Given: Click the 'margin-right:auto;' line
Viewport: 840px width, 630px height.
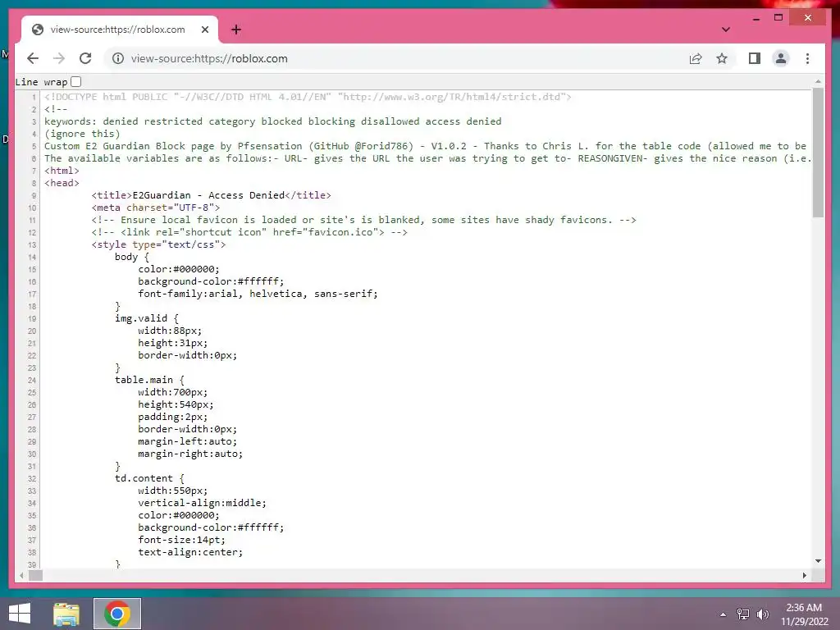Looking at the screenshot, I should click(190, 454).
